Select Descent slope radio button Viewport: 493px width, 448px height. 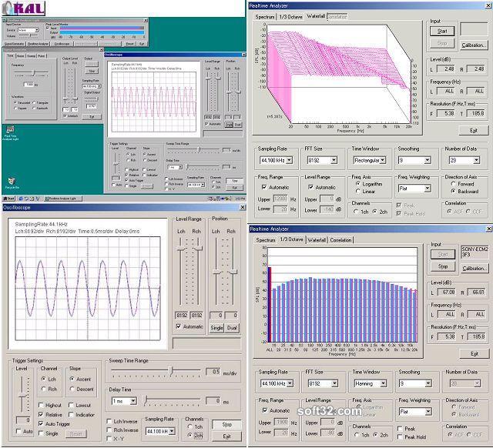(x=72, y=389)
